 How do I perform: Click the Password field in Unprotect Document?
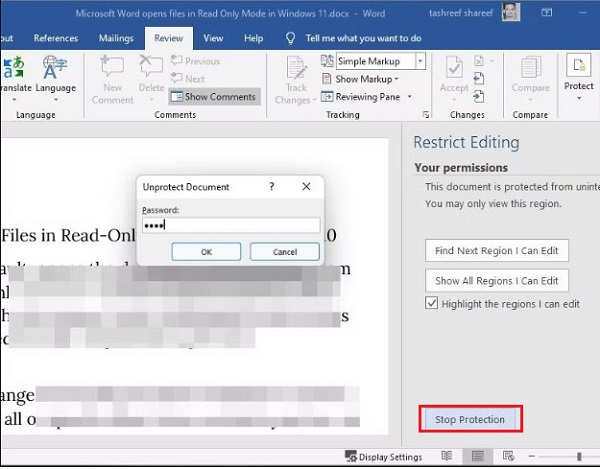(x=231, y=225)
